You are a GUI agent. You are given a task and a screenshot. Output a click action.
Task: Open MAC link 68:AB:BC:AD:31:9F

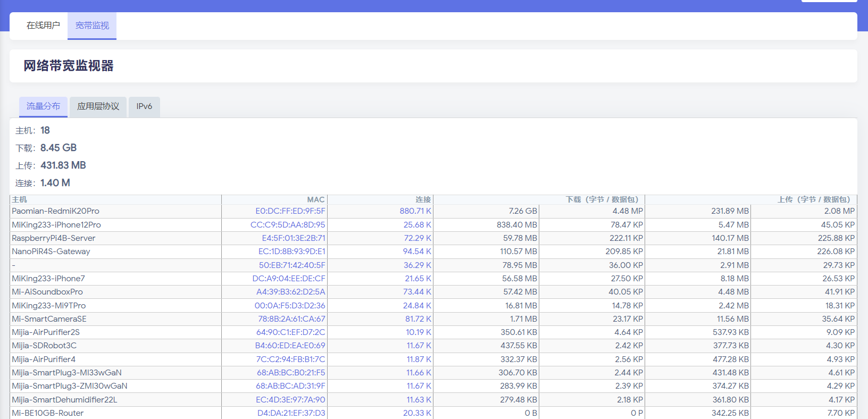290,386
